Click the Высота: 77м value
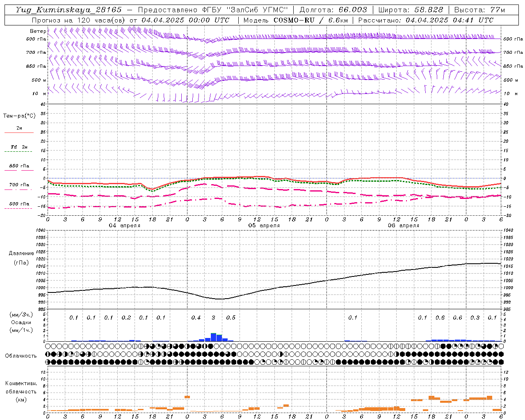 tap(479, 10)
